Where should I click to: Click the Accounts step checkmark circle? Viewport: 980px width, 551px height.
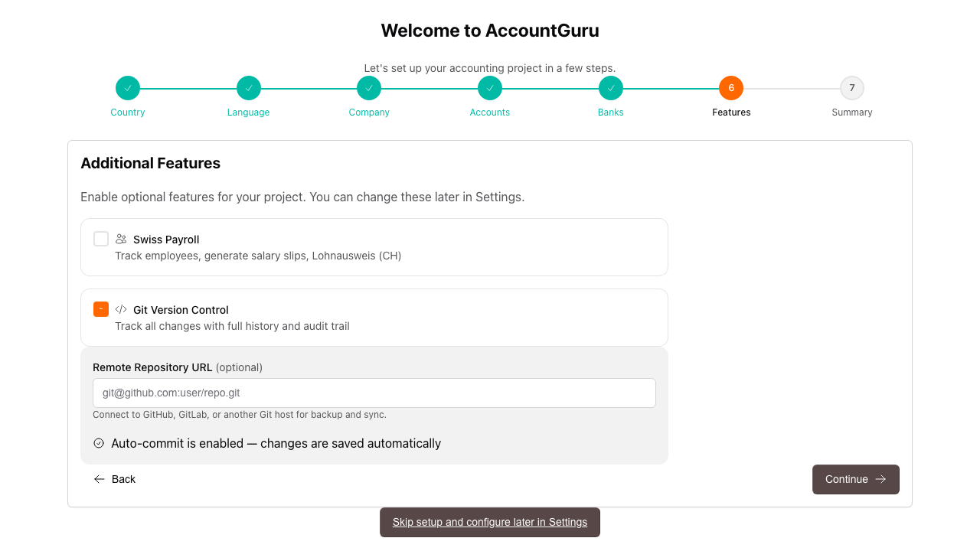pos(490,88)
